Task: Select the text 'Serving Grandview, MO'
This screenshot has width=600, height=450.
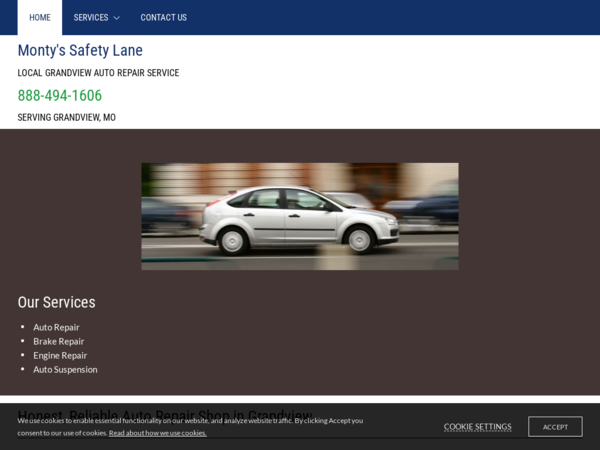Action: click(67, 117)
